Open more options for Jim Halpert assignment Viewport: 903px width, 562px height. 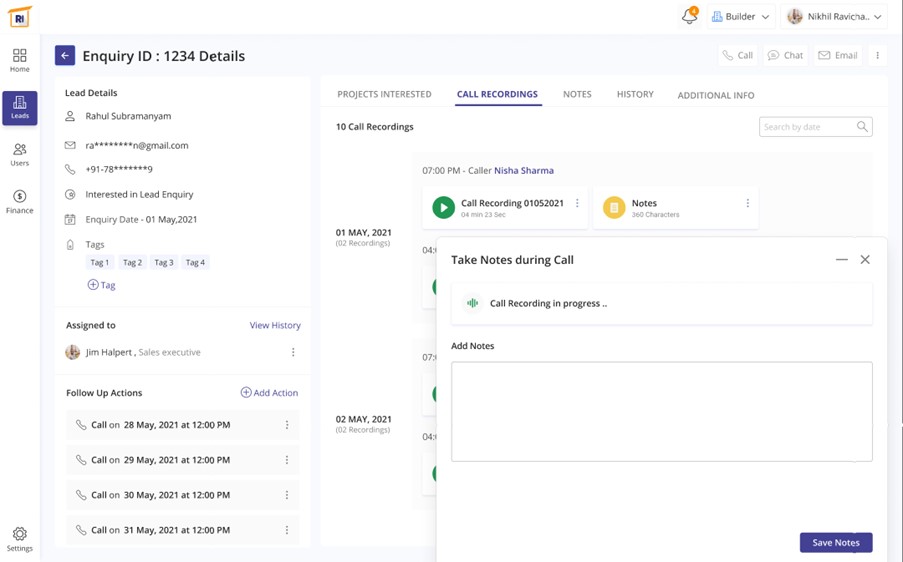(x=293, y=353)
